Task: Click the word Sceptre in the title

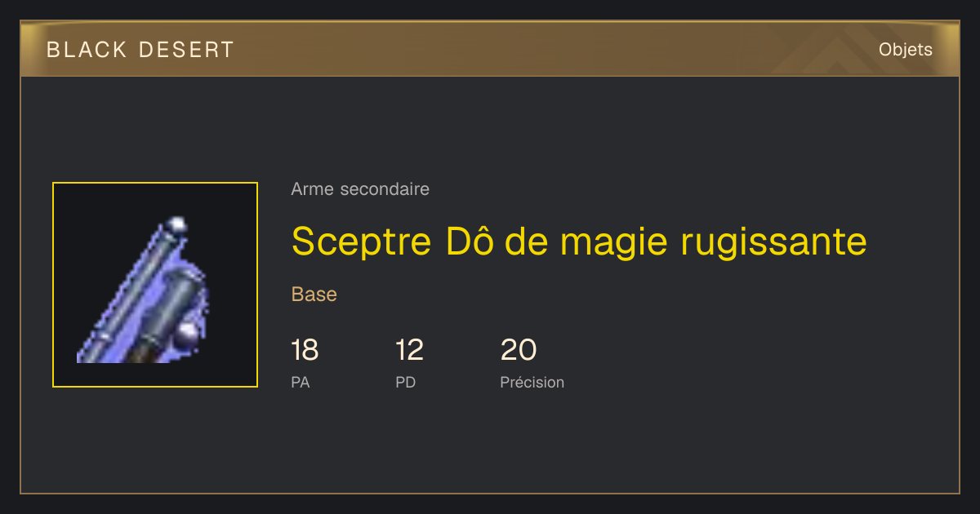Action: pyautogui.click(x=362, y=241)
